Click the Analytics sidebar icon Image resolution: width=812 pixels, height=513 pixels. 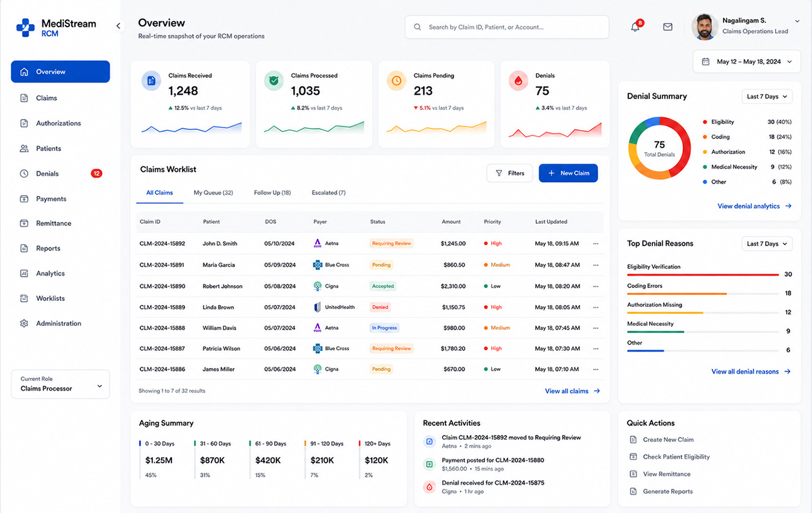click(24, 273)
